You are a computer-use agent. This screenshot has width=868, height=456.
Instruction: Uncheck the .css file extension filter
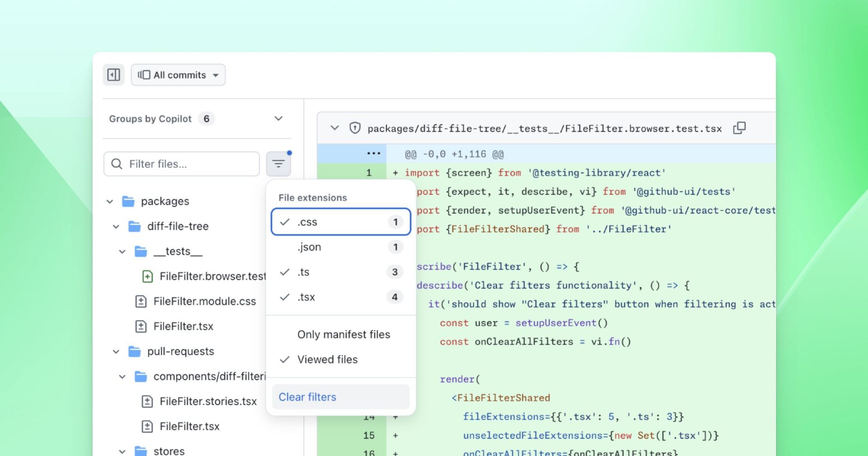pyautogui.click(x=340, y=222)
